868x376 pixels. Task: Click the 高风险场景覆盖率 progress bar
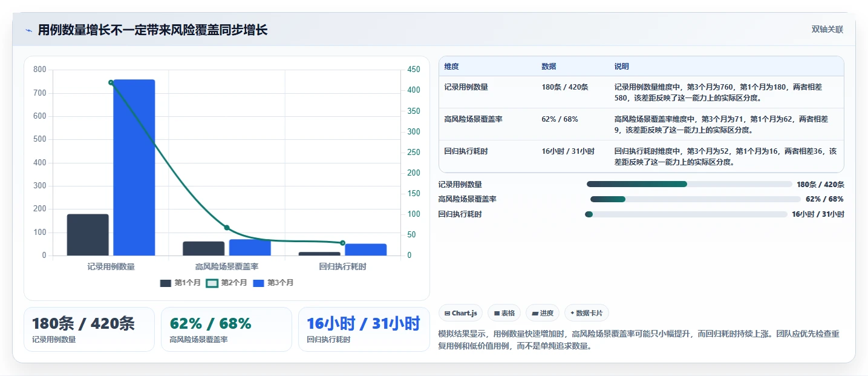pyautogui.click(x=696, y=199)
